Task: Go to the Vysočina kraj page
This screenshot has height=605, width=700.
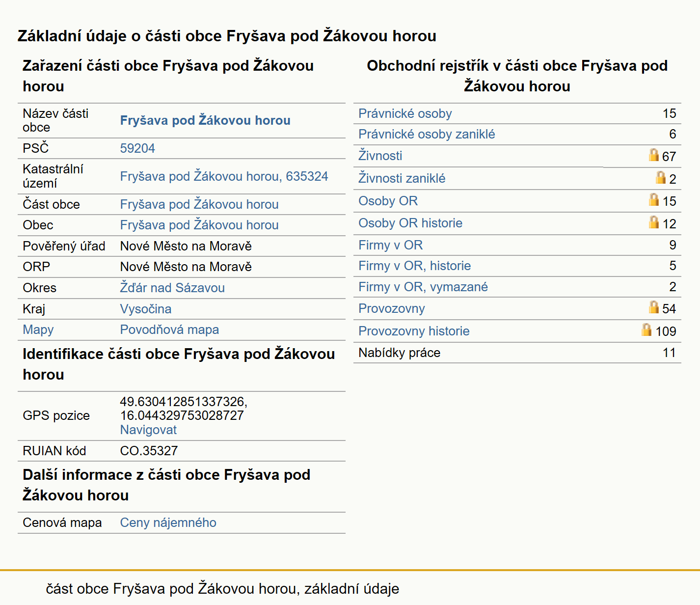Action: pyautogui.click(x=146, y=309)
